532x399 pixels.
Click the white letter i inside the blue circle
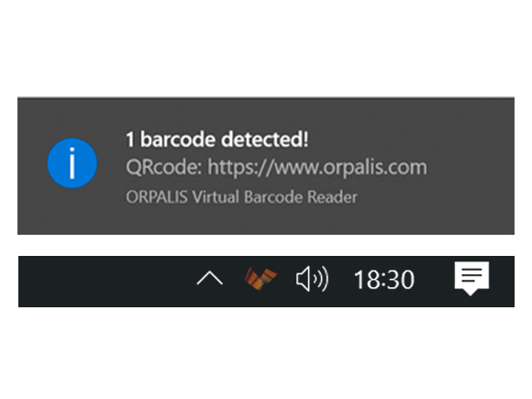coord(72,163)
